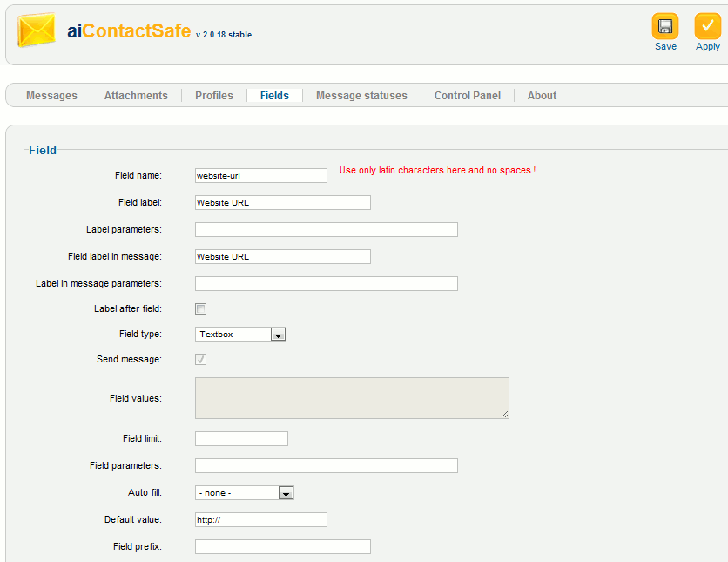728x562 pixels.
Task: Focus the Field label text box
Action: pos(283,203)
